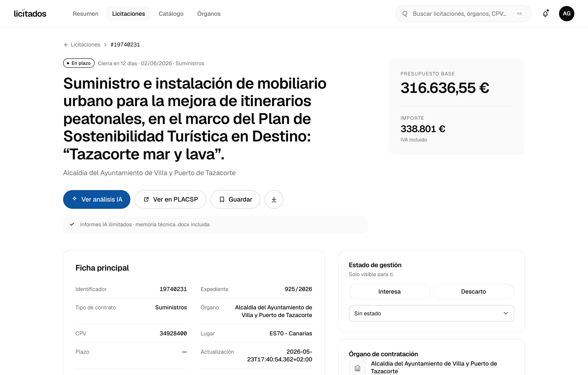Open the licitados logo home link
The height and width of the screenshot is (375, 588).
30,14
